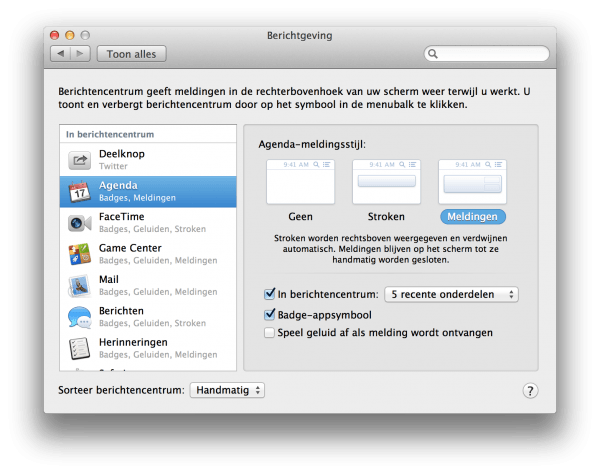The width and height of the screenshot is (600, 474).
Task: Select the Mail row label
Action: pyautogui.click(x=109, y=279)
